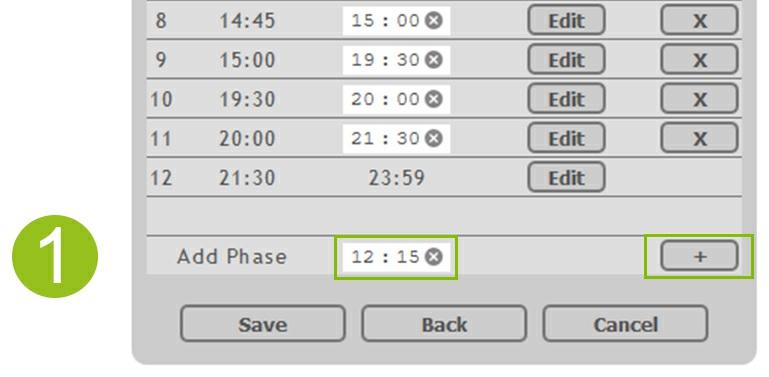Remove phase 11 using the X button
This screenshot has height=377, width=769.
click(699, 138)
